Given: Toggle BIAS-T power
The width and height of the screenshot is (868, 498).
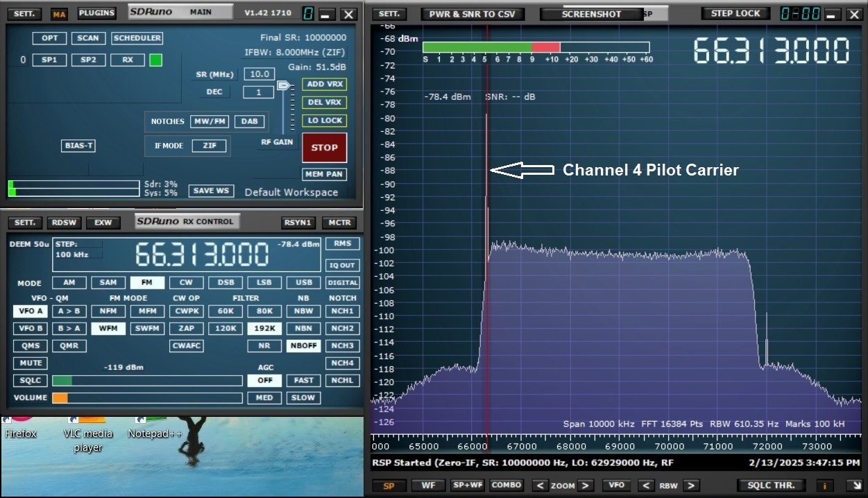Looking at the screenshot, I should 78,146.
